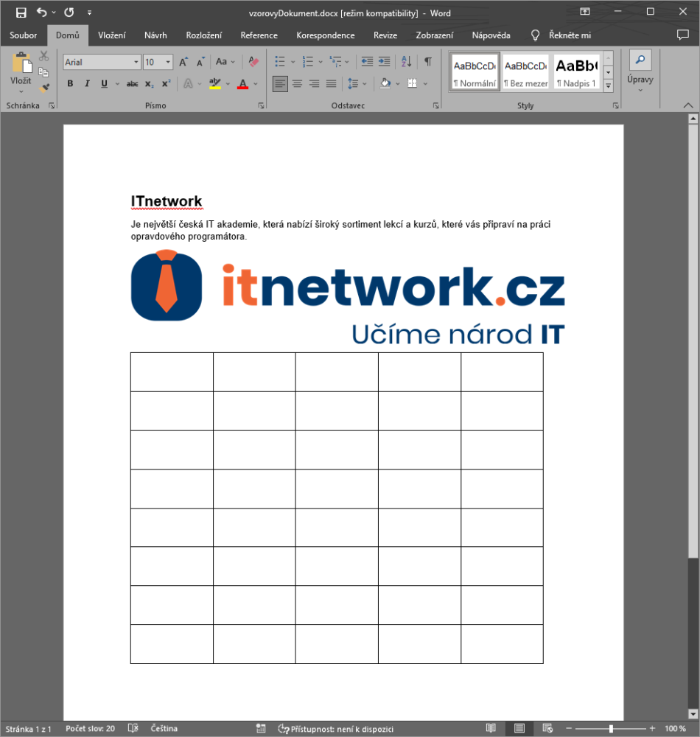
Task: Apply yellow text highlight color
Action: pyautogui.click(x=215, y=84)
